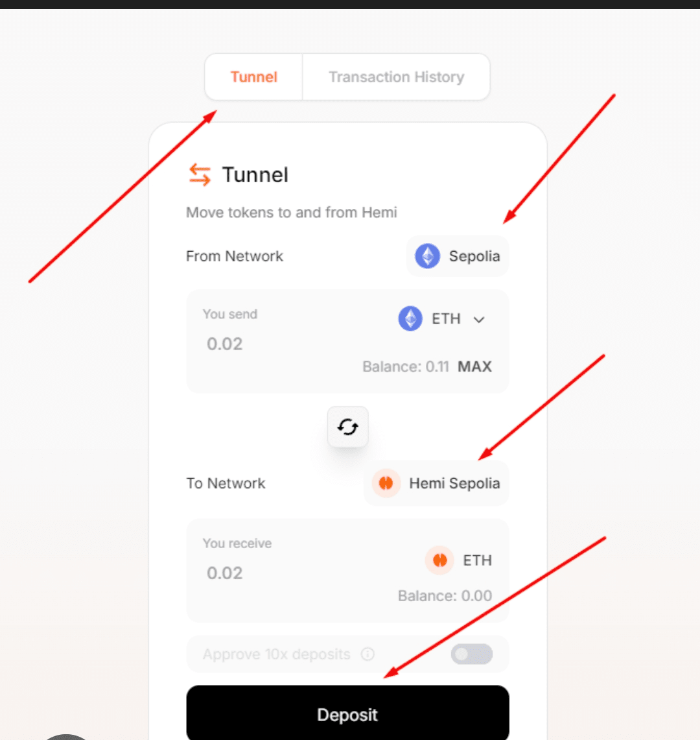
Task: Click MAX to send full balance
Action: pos(474,366)
